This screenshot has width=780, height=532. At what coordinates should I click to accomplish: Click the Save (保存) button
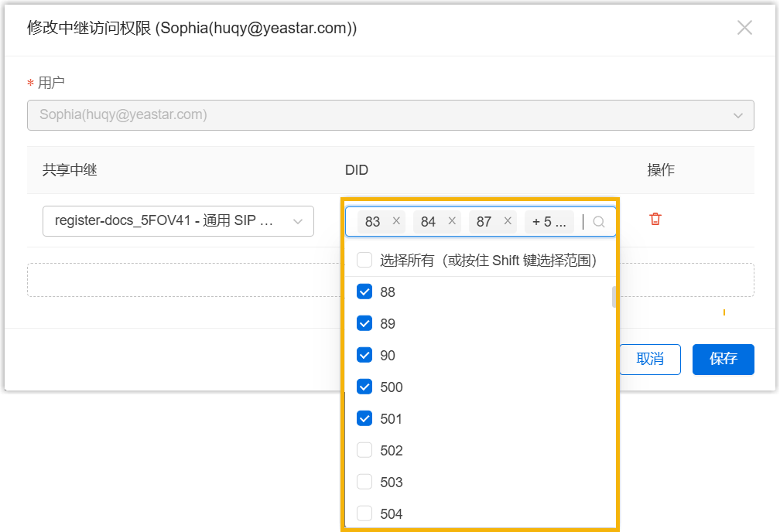pyautogui.click(x=723, y=359)
